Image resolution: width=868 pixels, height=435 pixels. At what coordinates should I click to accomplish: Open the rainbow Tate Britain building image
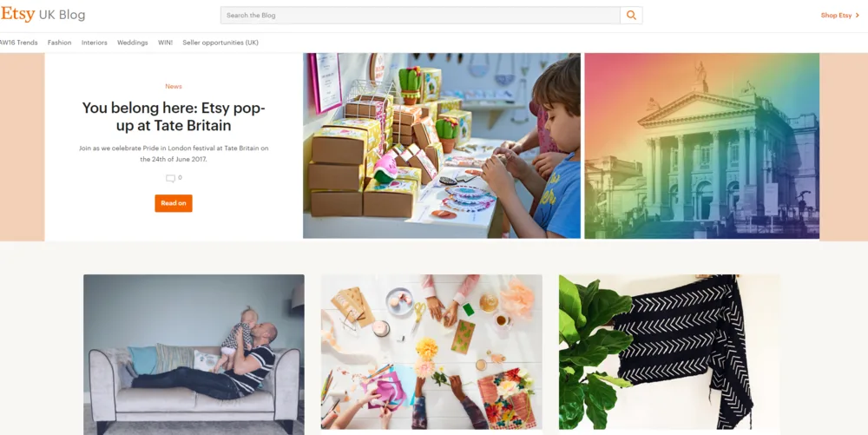point(702,146)
